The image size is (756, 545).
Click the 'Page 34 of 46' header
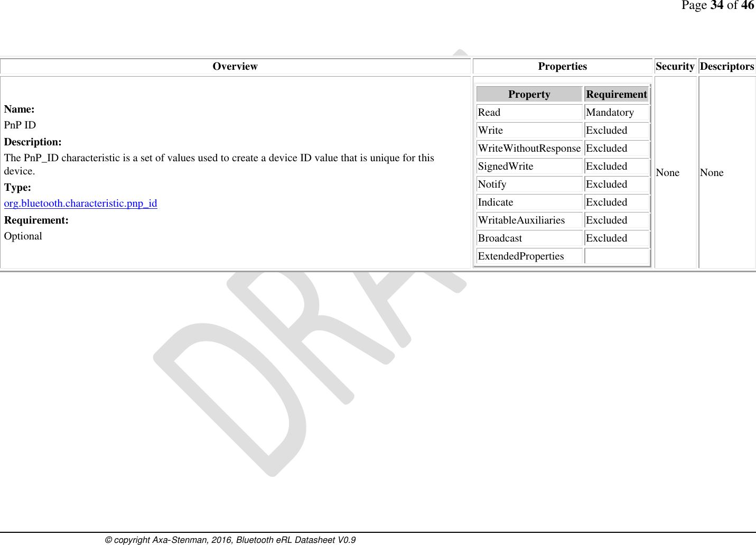click(718, 6)
